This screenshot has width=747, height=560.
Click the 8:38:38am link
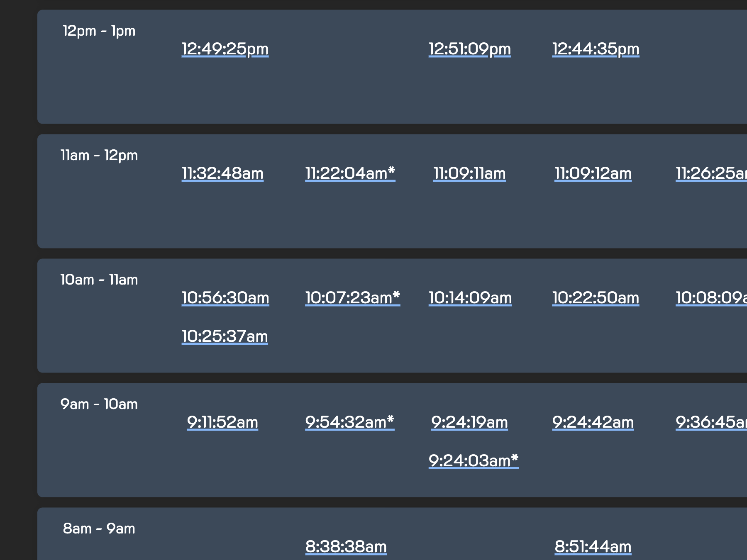346,547
